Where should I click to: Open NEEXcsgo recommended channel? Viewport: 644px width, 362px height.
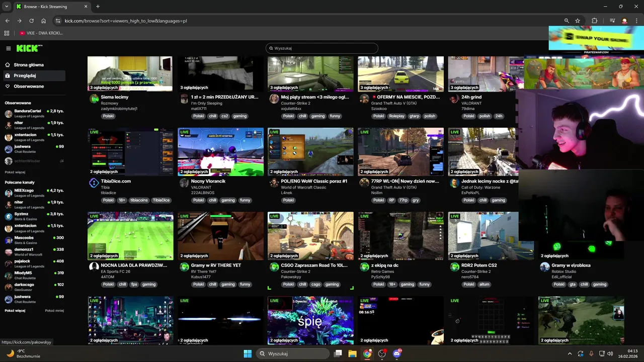[x=34, y=193]
